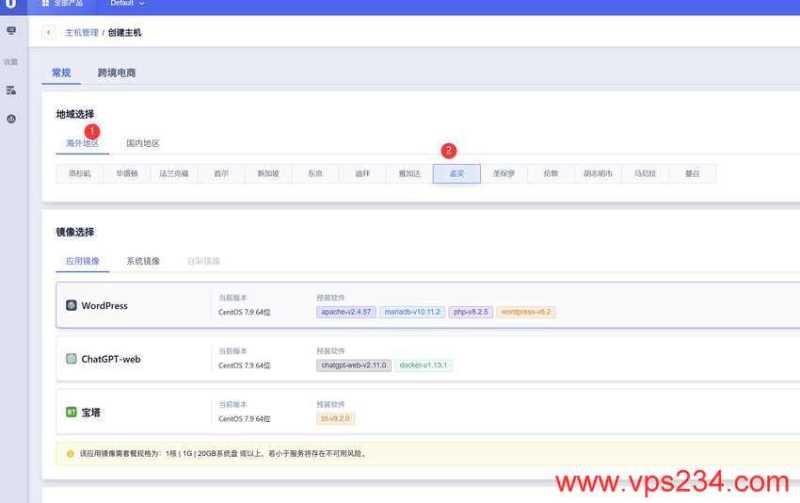
Task: Select the 国内地区 region tab
Action: coord(142,144)
